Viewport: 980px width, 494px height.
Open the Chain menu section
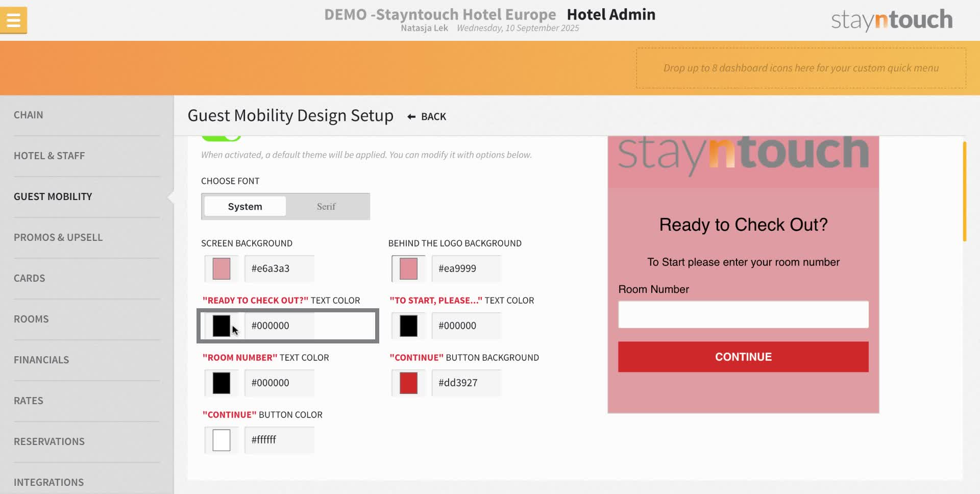pyautogui.click(x=29, y=115)
